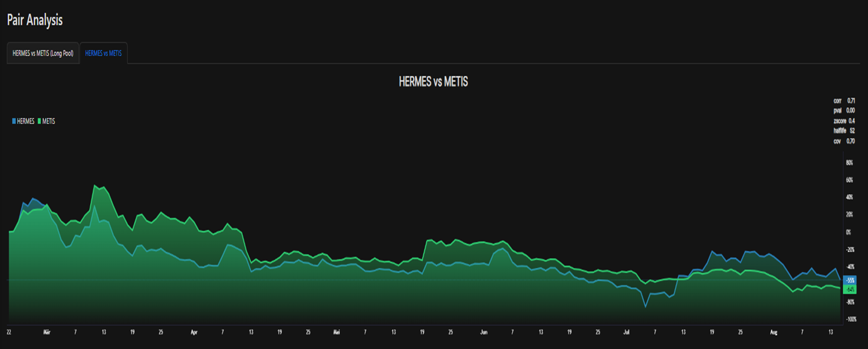Click the Aug label on time axis

(773, 333)
